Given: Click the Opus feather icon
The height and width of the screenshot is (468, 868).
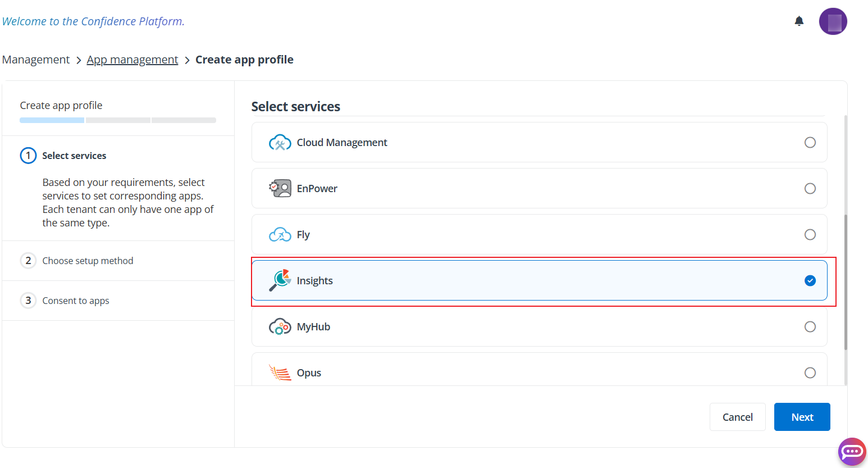Looking at the screenshot, I should click(x=279, y=372).
